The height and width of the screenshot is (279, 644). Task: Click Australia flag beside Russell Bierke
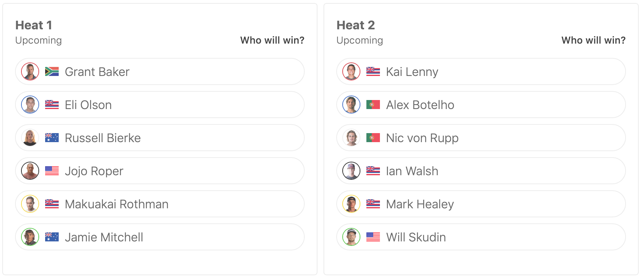pos(52,138)
